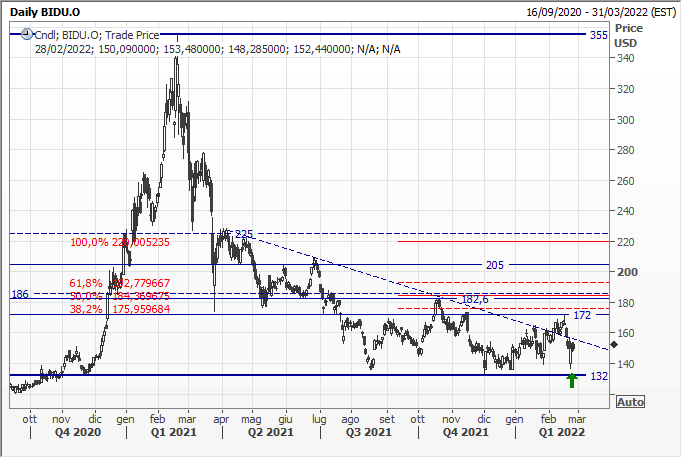
Task: Click the collapse icon beside Cndl legend
Action: [19, 35]
